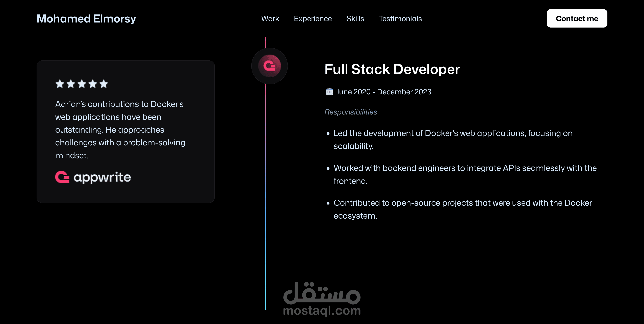Image resolution: width=644 pixels, height=324 pixels.
Task: Jump to the Testimonials section
Action: [x=400, y=18]
